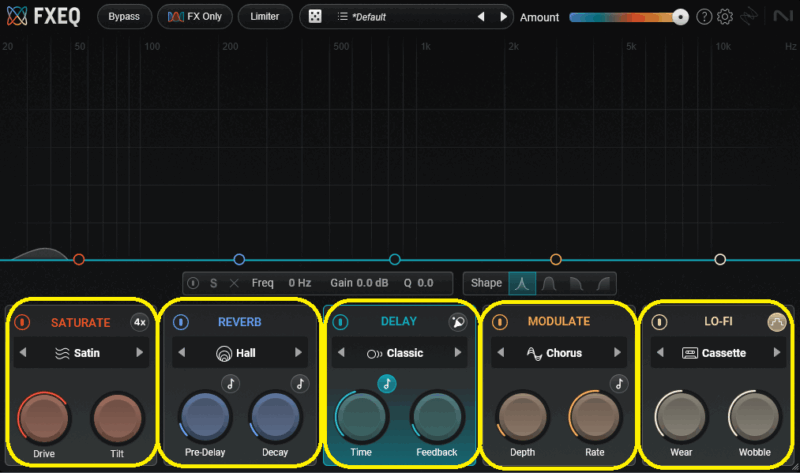This screenshot has height=473, width=800.
Task: Select the Modulate module header
Action: [x=558, y=322]
